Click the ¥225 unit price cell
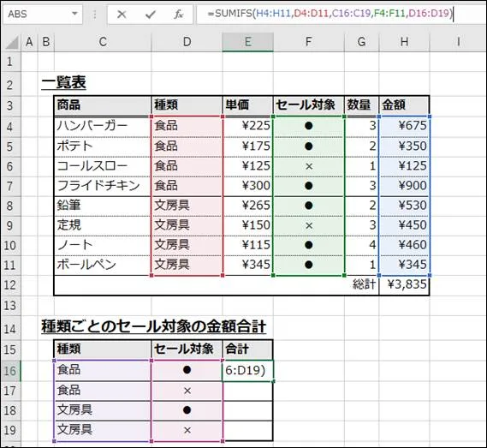487x448 pixels. coord(248,126)
